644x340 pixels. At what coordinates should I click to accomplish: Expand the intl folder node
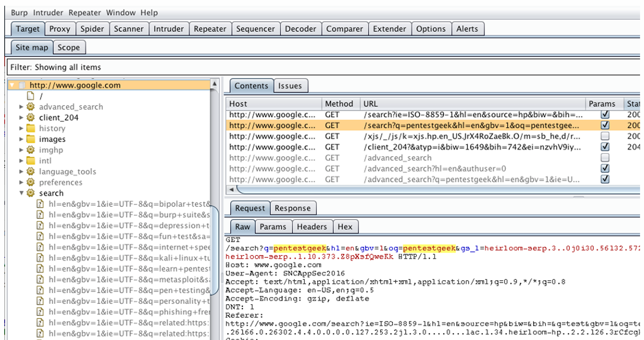[21, 160]
